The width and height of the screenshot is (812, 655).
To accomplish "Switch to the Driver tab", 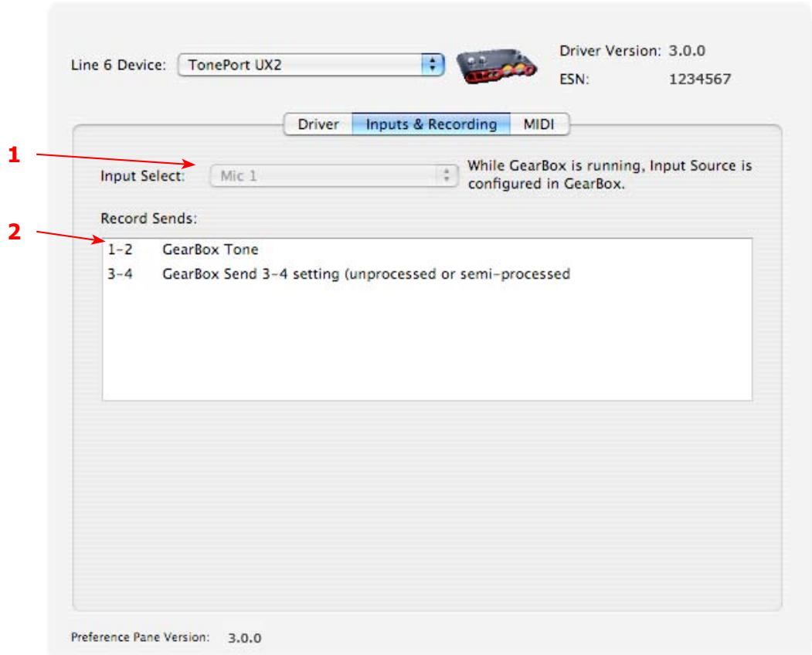I will click(318, 124).
